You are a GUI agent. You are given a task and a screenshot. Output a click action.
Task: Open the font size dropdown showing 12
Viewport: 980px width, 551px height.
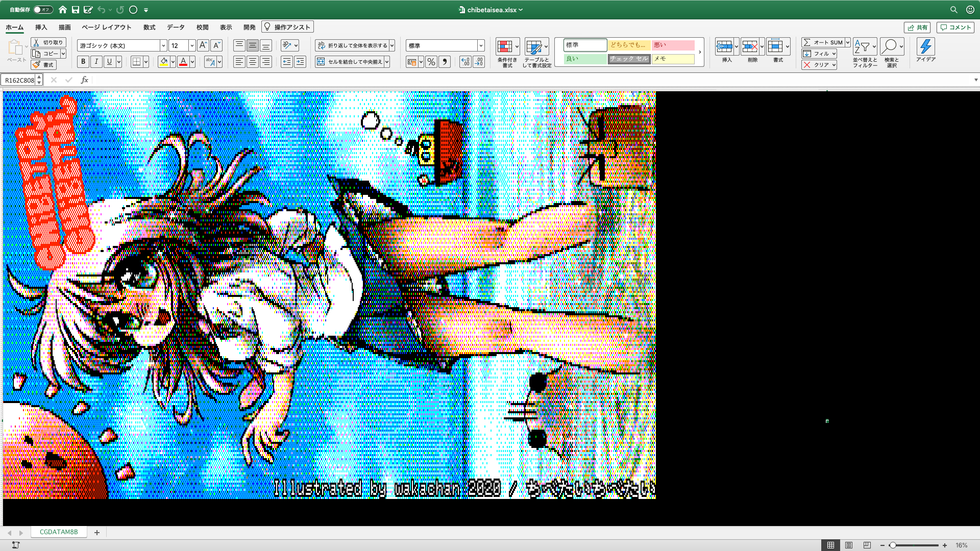(192, 45)
